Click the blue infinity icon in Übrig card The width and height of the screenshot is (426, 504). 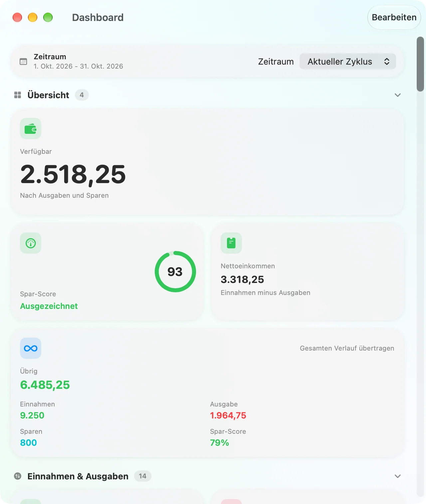coord(31,348)
